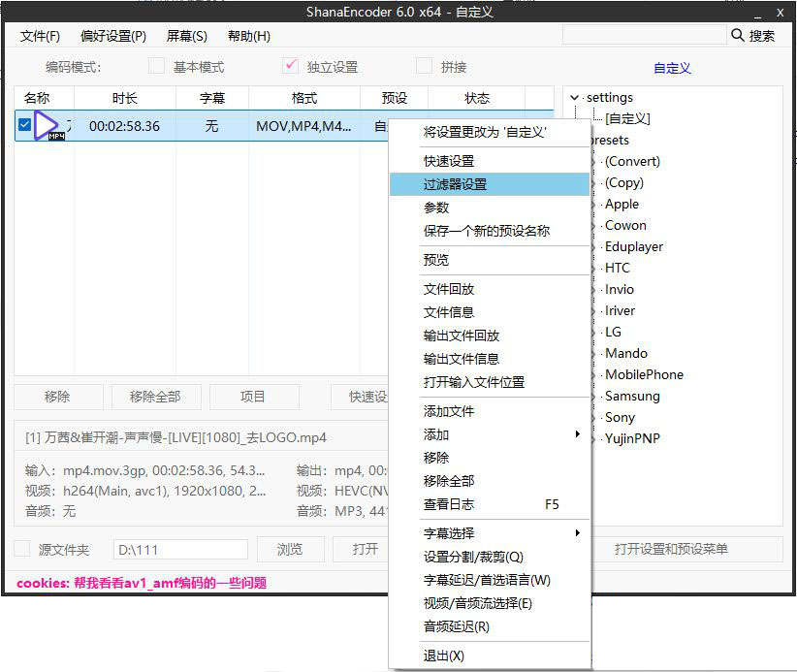Open the 帮助(H) menu
Viewport: 797px width, 672px height.
(x=249, y=36)
